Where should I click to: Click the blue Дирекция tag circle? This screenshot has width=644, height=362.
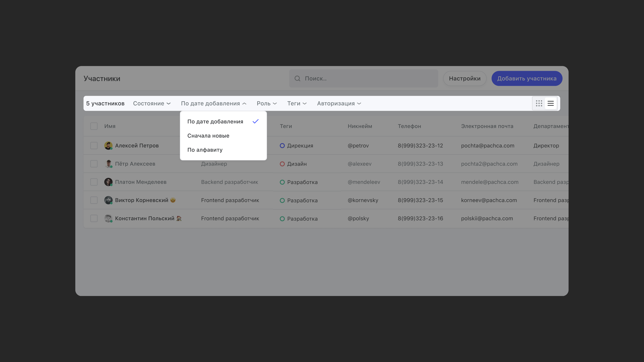[x=282, y=145]
